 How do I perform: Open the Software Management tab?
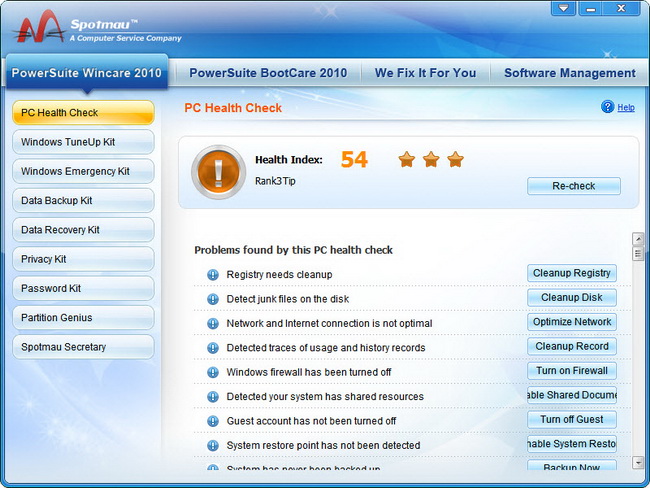coord(569,73)
